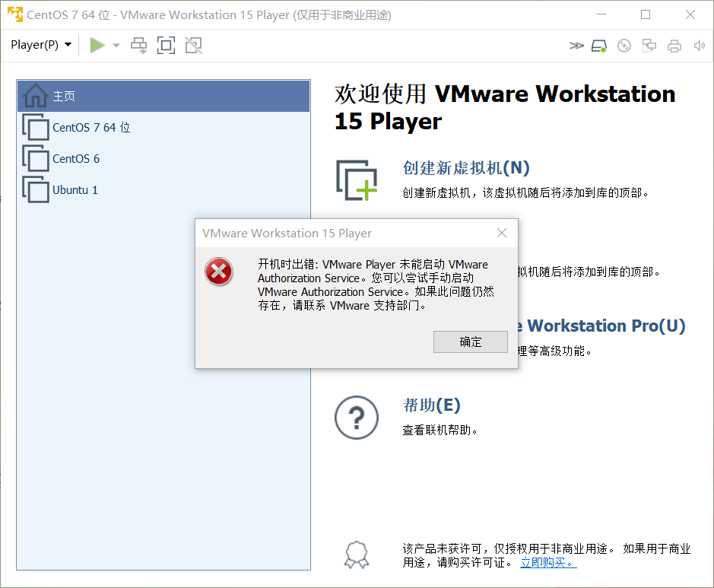
Task: Click the network adapter device icon
Action: click(649, 46)
